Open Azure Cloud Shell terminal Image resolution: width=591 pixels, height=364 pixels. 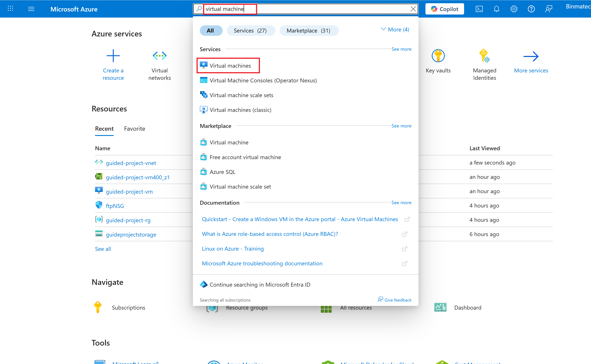[479, 9]
